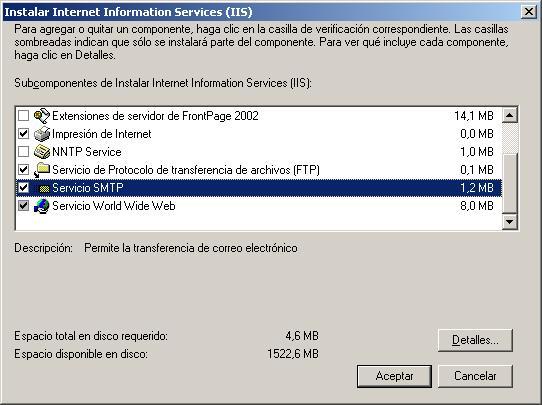Click the list scrollbar up arrow

(510, 115)
